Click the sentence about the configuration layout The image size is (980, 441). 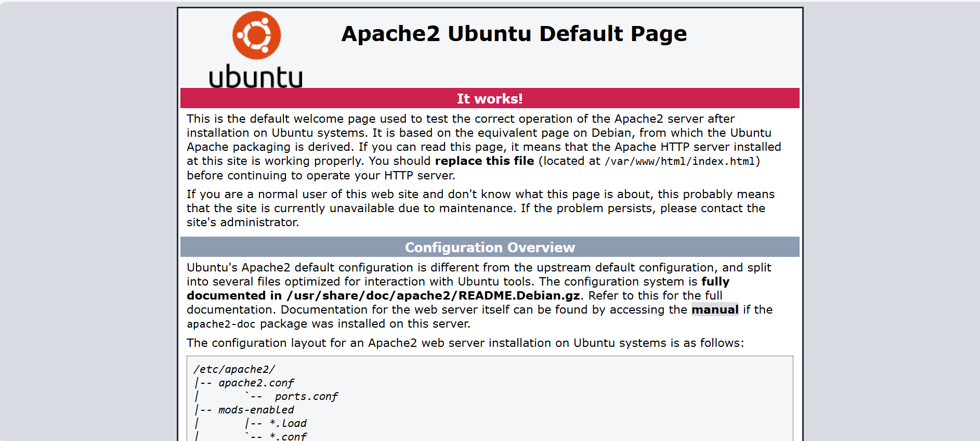coord(465,343)
